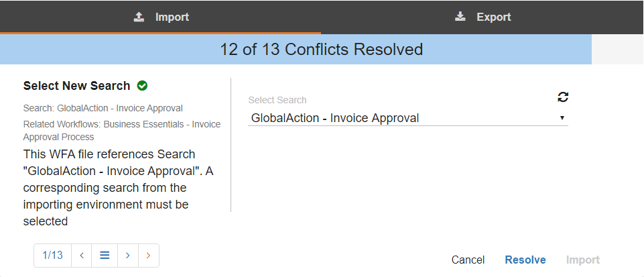Click the download icon in Export tab
Viewport: 644px width, 277px height.
pyautogui.click(x=460, y=17)
